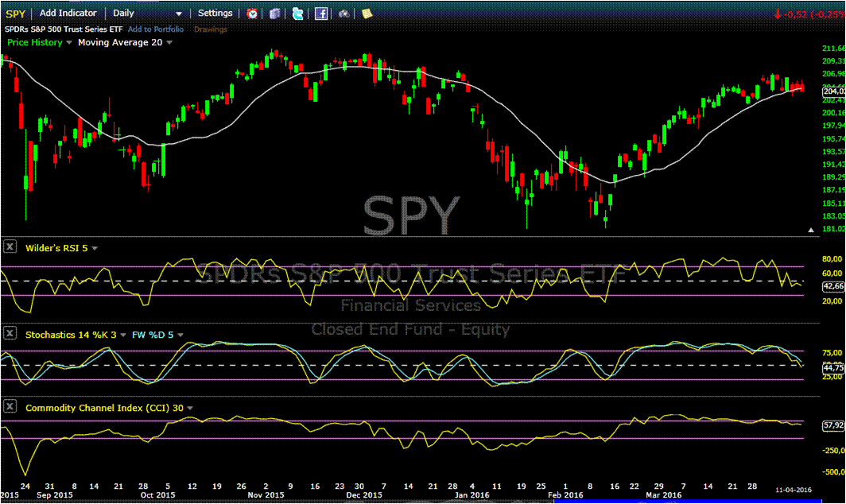
Task: Open the FW %D 5 options arrow
Action: tap(180, 335)
